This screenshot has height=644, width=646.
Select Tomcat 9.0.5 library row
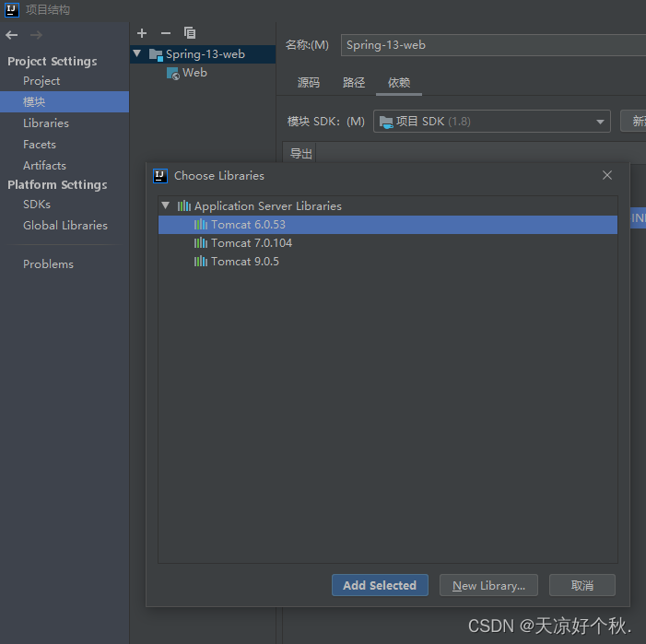pos(388,262)
